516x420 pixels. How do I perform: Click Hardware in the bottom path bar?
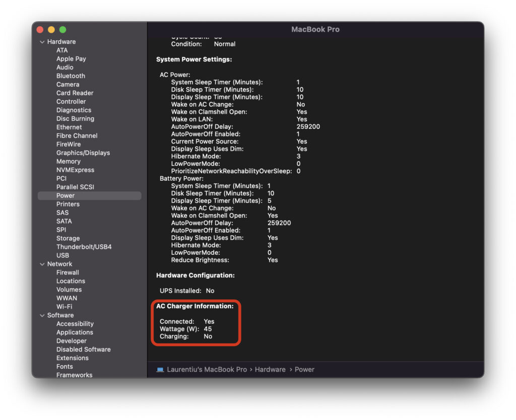tap(270, 370)
